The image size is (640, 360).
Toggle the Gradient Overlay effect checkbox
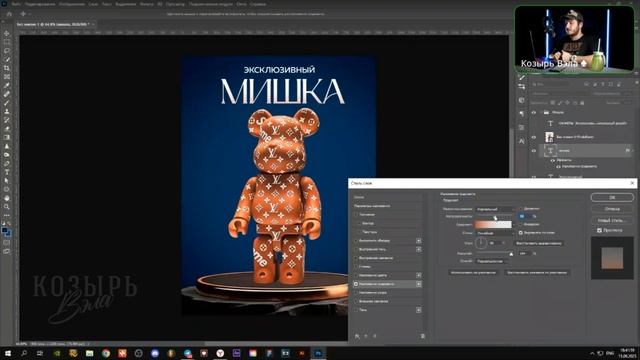tap(356, 284)
